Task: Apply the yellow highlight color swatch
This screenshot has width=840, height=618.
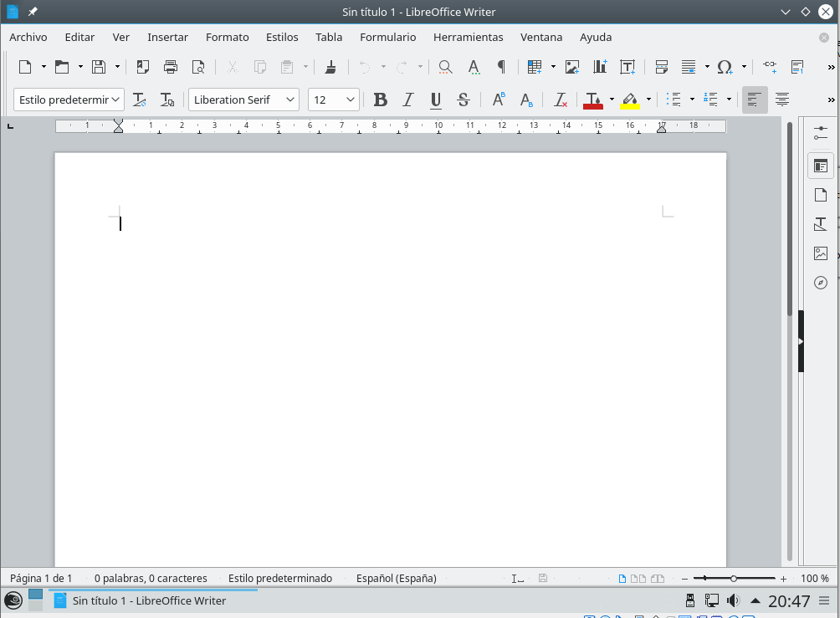Action: pos(630,100)
